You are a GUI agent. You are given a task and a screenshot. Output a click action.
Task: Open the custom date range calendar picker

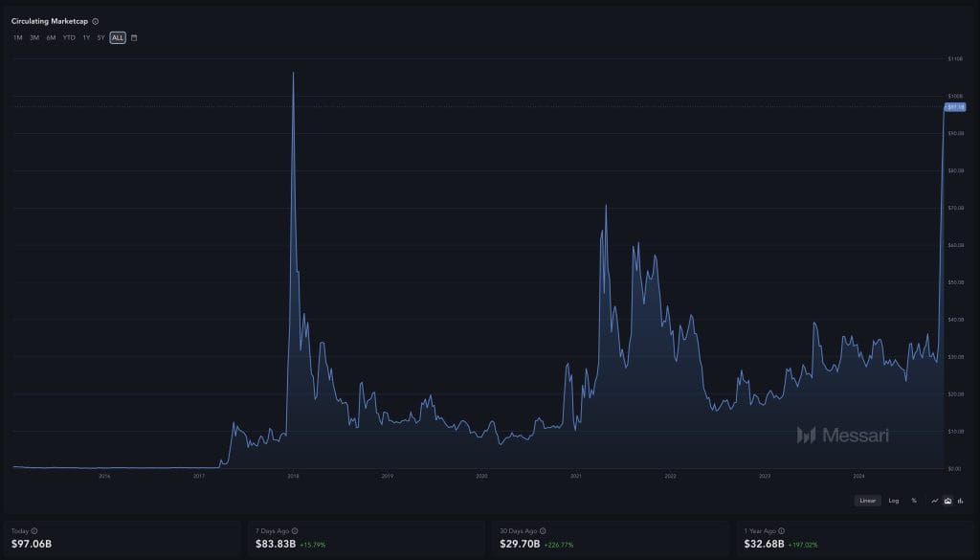click(x=134, y=37)
